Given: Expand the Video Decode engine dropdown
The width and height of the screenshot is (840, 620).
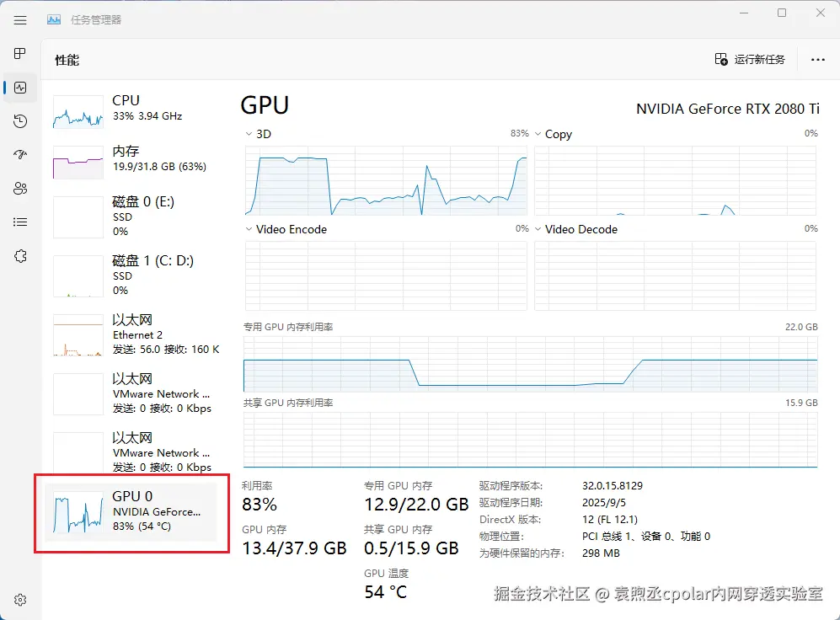Looking at the screenshot, I should pos(538,229).
